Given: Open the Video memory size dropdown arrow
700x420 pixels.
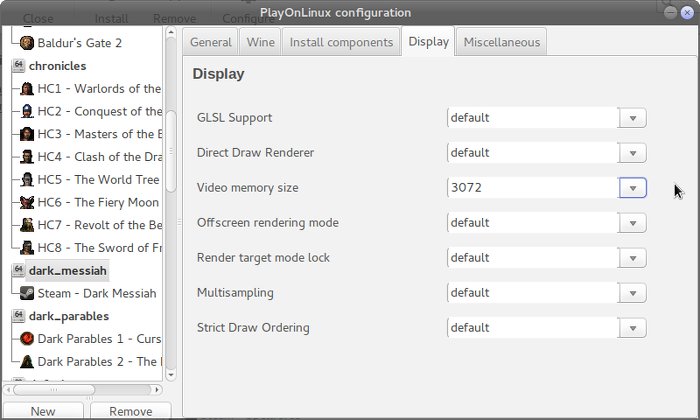Looking at the screenshot, I should click(633, 188).
